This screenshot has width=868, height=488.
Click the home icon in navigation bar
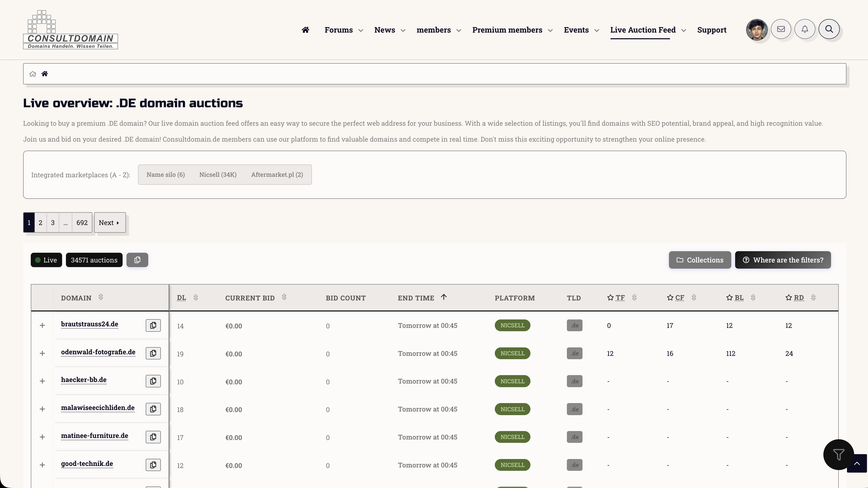point(305,30)
